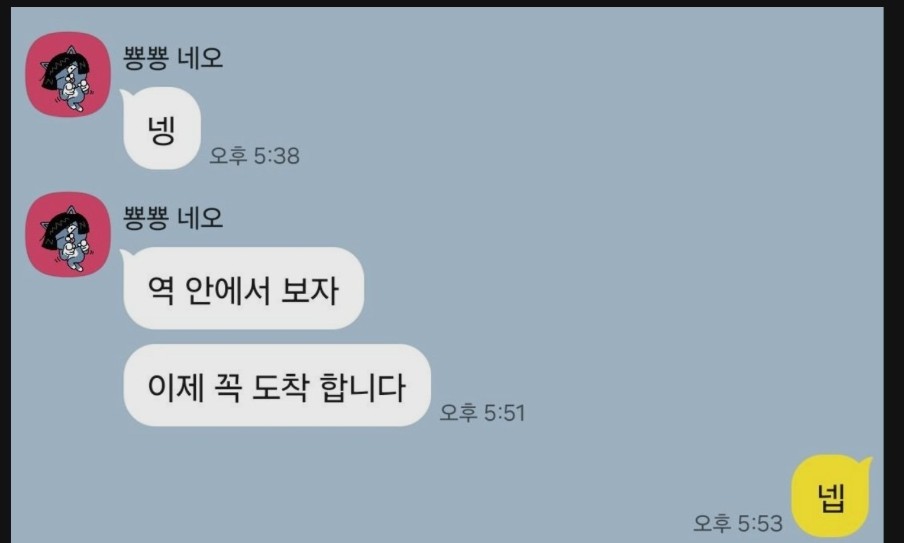The image size is (904, 543).
Task: Select the 이제 꼭 도착 합니다 bubble
Action: [277, 385]
